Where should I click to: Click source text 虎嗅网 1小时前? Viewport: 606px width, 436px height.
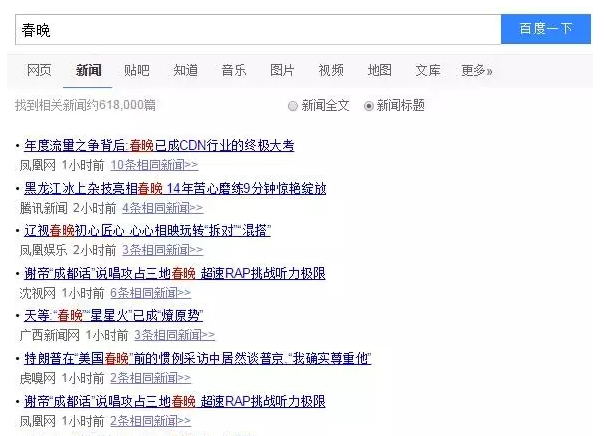[x=62, y=378]
